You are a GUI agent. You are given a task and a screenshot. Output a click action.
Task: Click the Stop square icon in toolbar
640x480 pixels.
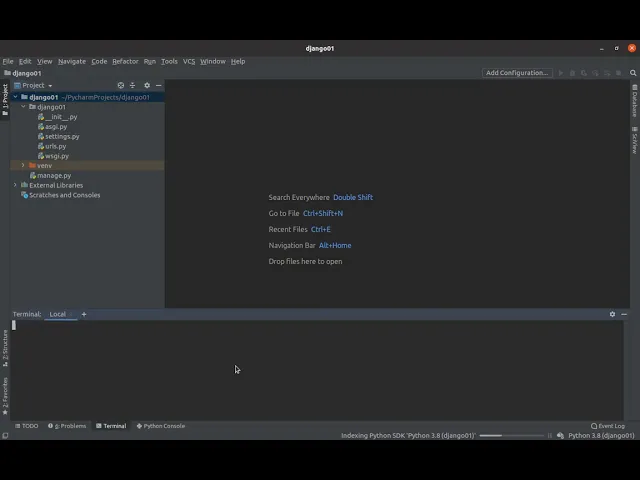[x=619, y=73]
